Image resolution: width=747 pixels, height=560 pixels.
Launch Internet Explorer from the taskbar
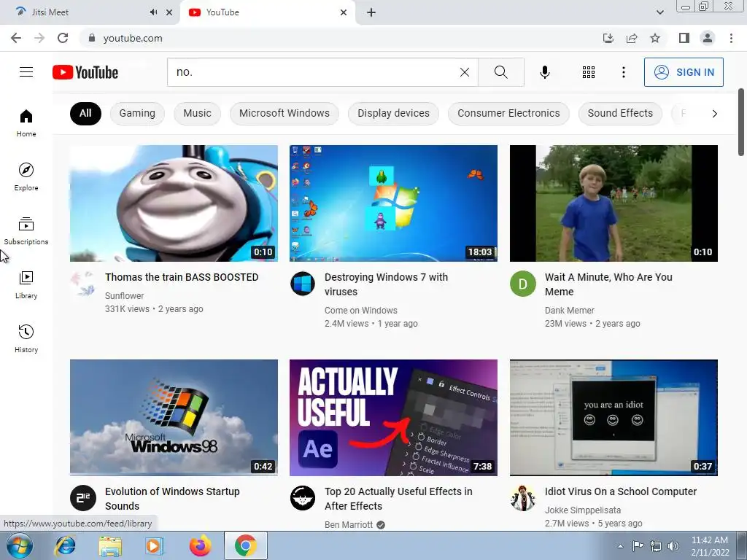point(65,545)
